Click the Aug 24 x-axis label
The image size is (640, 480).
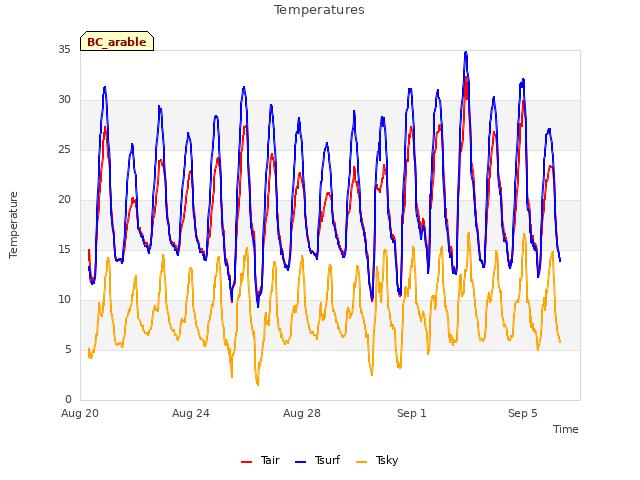[191, 413]
